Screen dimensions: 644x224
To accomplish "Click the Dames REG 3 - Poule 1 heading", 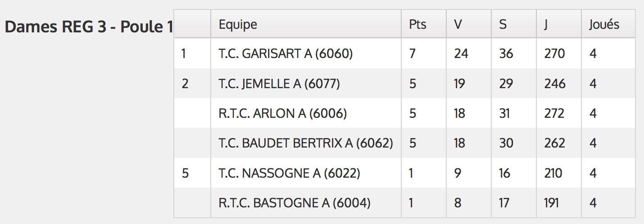I will tap(89, 27).
